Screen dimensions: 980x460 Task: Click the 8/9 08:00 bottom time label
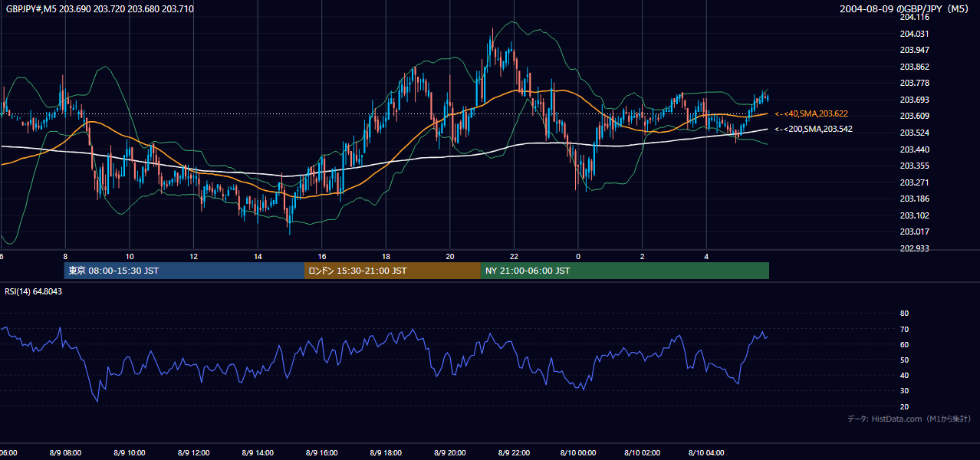click(65, 453)
